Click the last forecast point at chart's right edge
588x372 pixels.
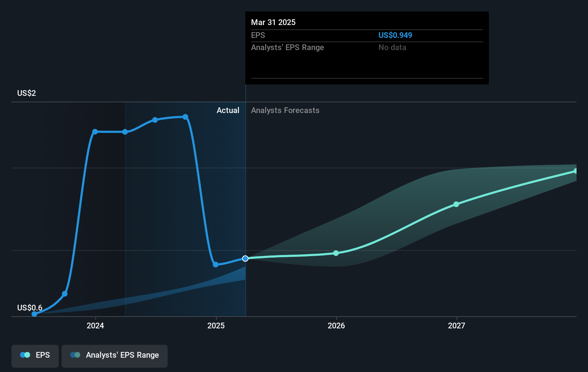pyautogui.click(x=576, y=171)
